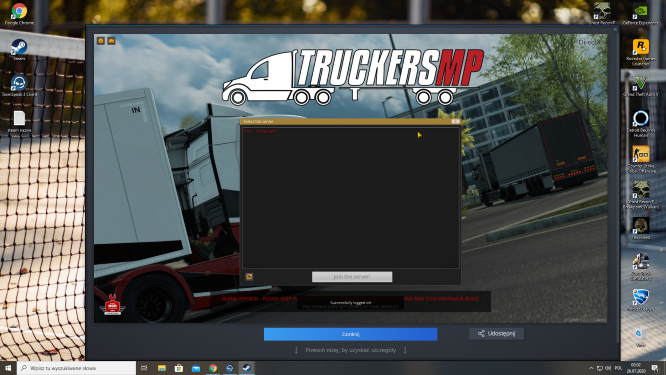Launch the Counter-Strike Global Offensive shortcut
Screen dimensions: 666x375
(641, 159)
